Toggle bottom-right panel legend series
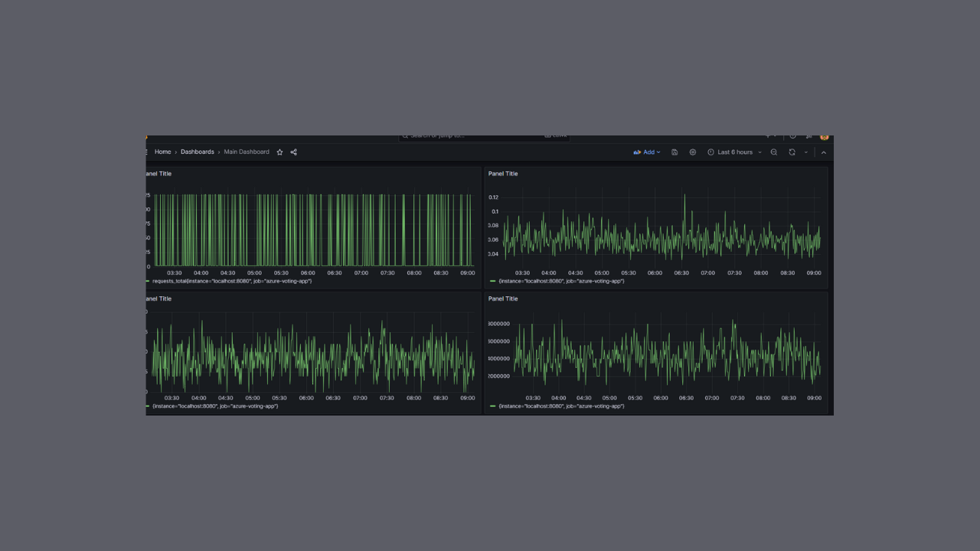Image resolution: width=980 pixels, height=551 pixels. pos(561,406)
